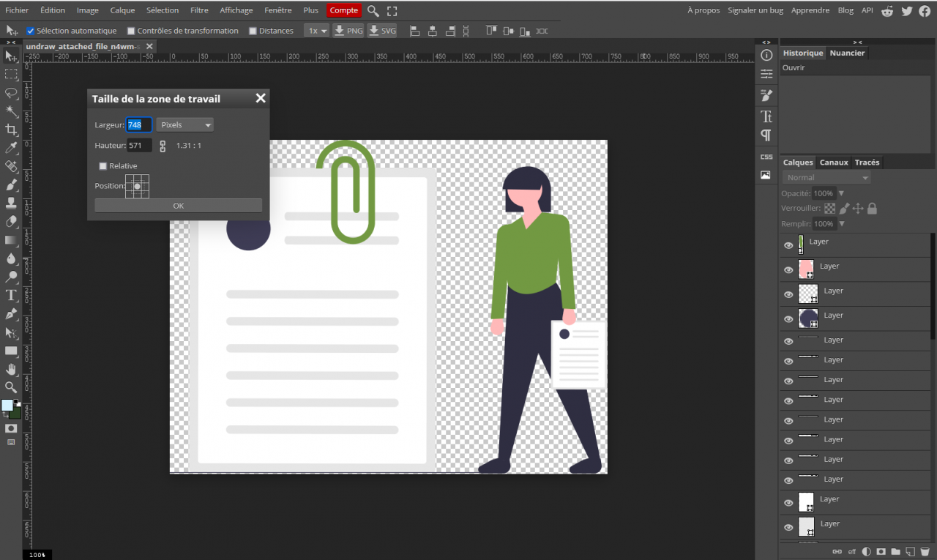The width and height of the screenshot is (937, 560).
Task: Select the Hand tool
Action: coord(11,369)
